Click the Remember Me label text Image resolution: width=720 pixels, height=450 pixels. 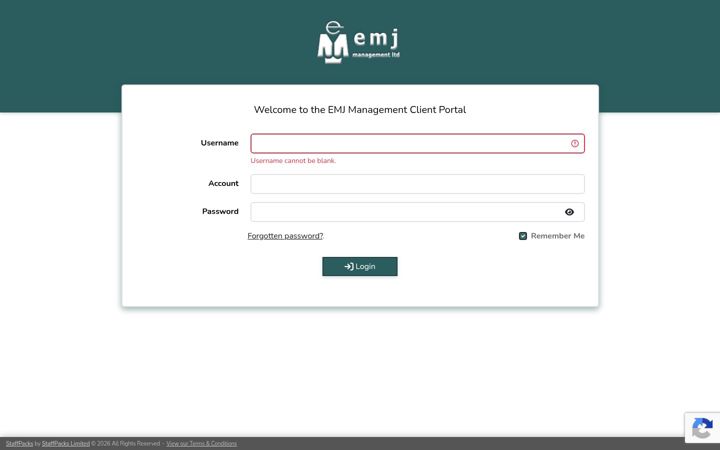[x=557, y=236]
